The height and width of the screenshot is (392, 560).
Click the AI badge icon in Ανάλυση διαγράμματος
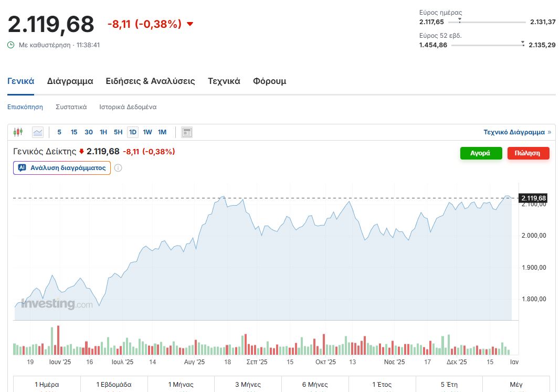coord(22,168)
